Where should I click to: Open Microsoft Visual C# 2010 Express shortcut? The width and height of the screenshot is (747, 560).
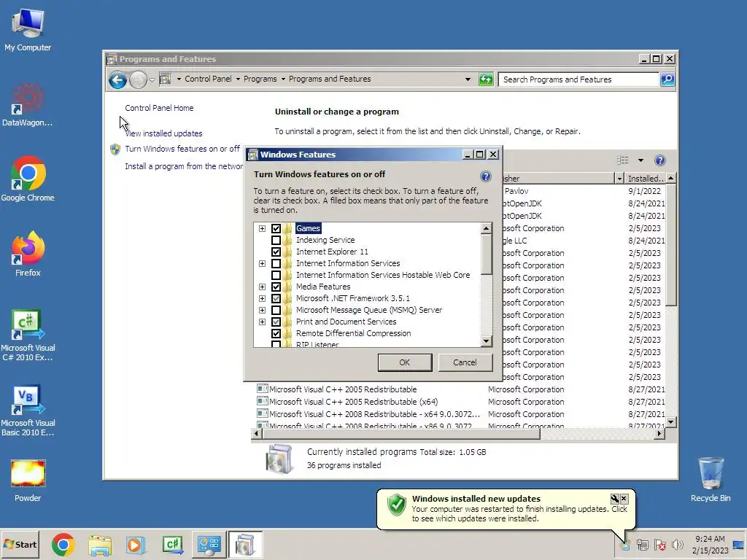coord(28,335)
